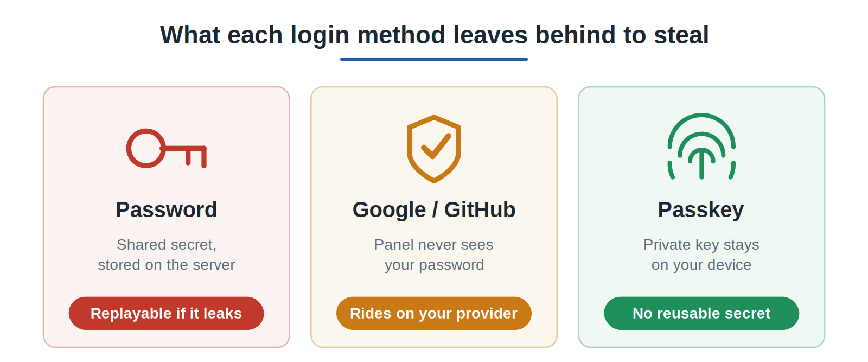This screenshot has width=868, height=362.
Task: Select the No reusable secret badge
Action: (x=701, y=313)
